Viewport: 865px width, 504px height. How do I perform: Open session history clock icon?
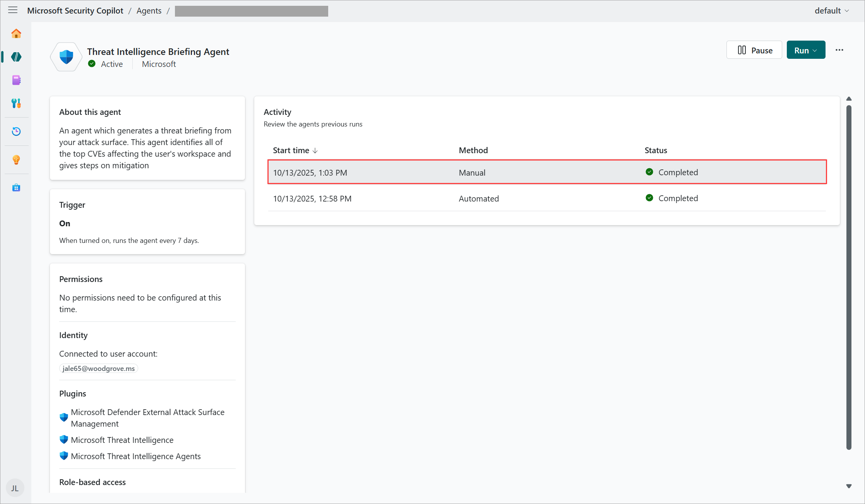[16, 132]
